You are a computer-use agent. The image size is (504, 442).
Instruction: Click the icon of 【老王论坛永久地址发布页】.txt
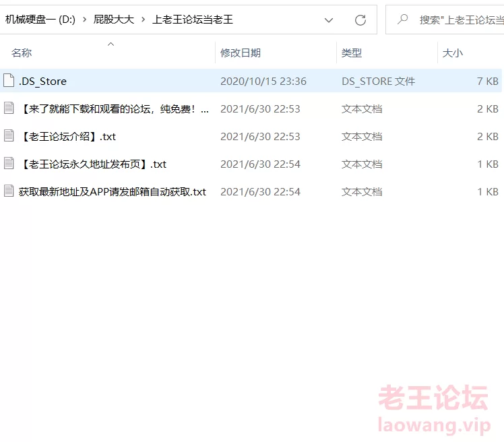(x=9, y=163)
